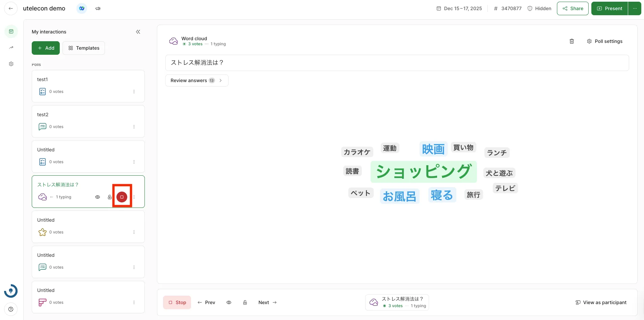Click the Share button

tap(572, 8)
